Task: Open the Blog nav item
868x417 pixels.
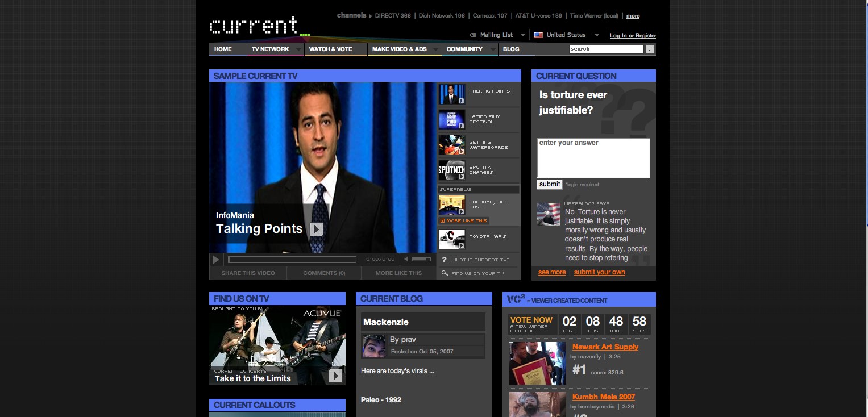Action: coord(511,49)
